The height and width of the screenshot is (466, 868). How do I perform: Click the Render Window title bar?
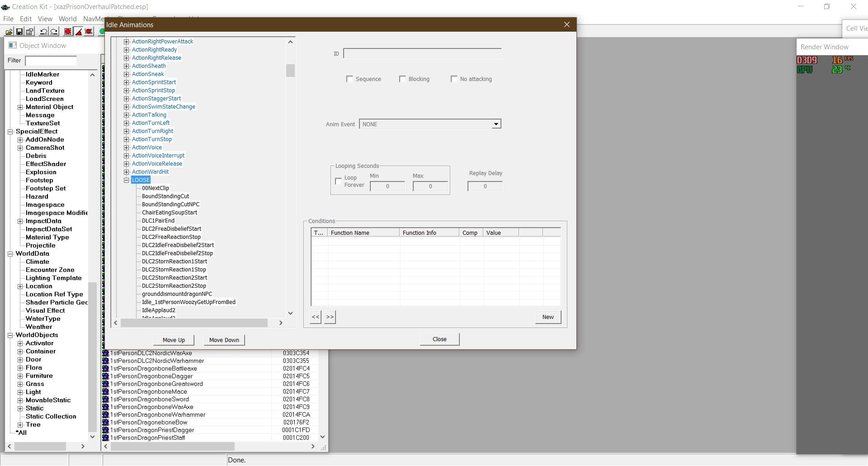[832, 47]
